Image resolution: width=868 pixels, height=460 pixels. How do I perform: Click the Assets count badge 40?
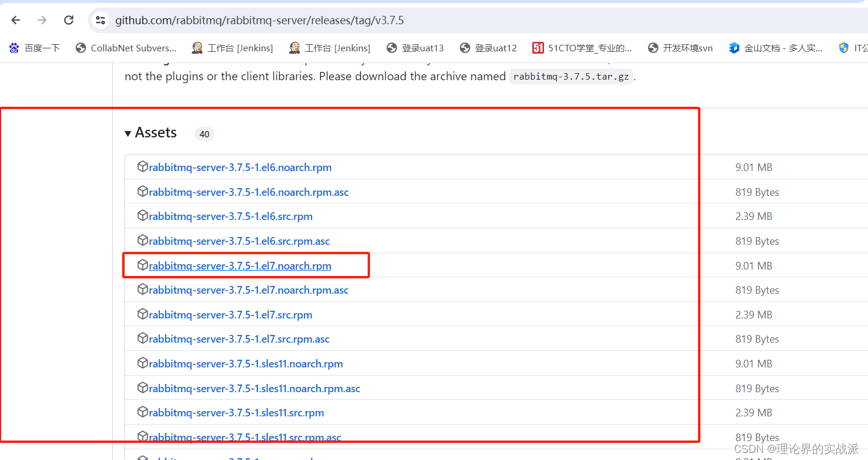click(204, 134)
